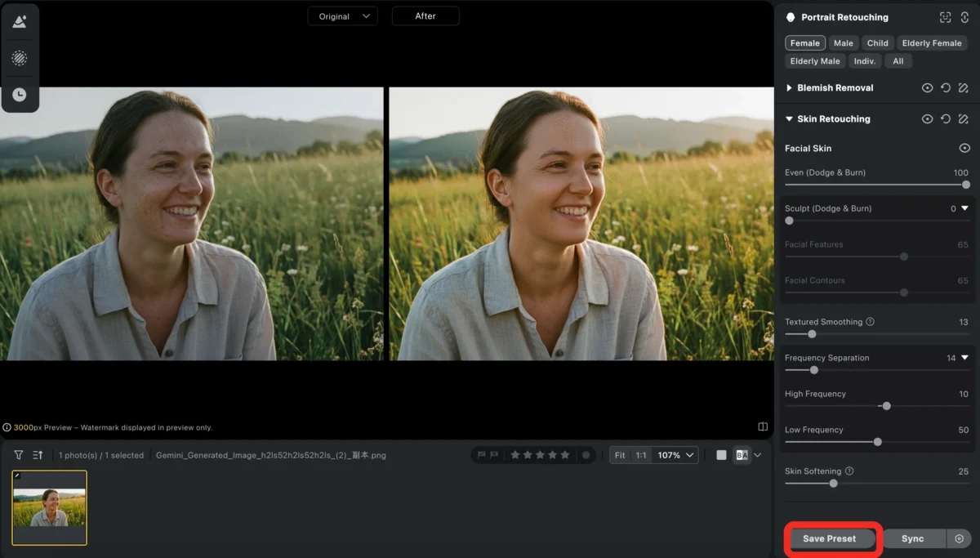Reset the Skin Retouching settings
Viewport: 980px width, 558px height.
(x=946, y=119)
